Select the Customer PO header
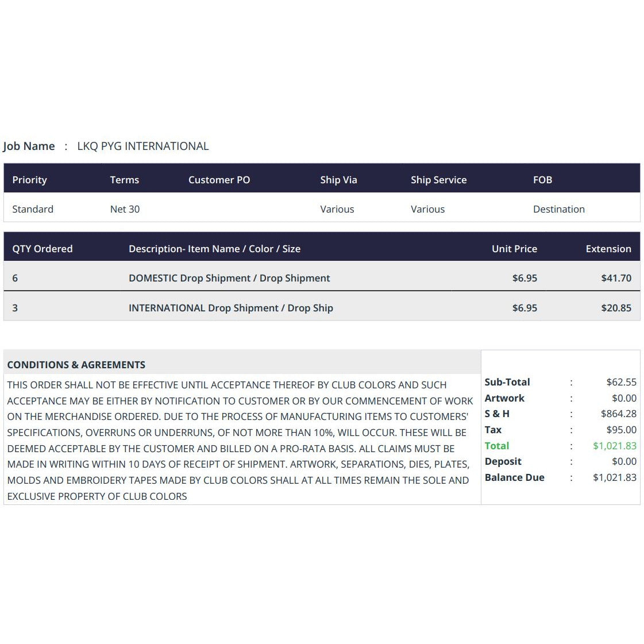This screenshot has height=644, width=644. [x=219, y=180]
